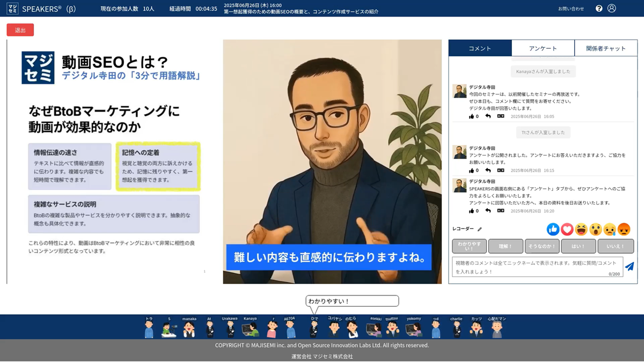Switch to the アンケート tab
The image size is (644, 362).
tap(543, 48)
